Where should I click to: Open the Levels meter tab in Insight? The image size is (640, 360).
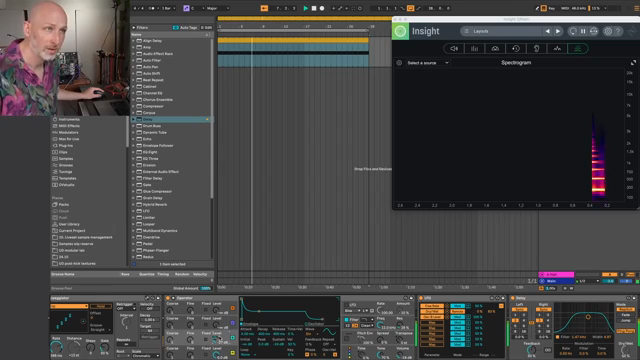(x=474, y=49)
